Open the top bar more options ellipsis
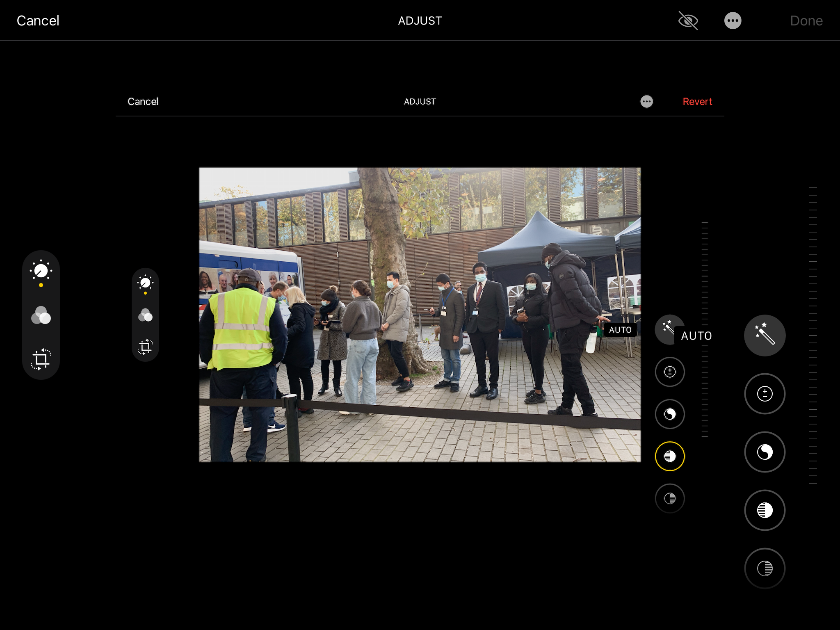The height and width of the screenshot is (630, 840). 733,21
